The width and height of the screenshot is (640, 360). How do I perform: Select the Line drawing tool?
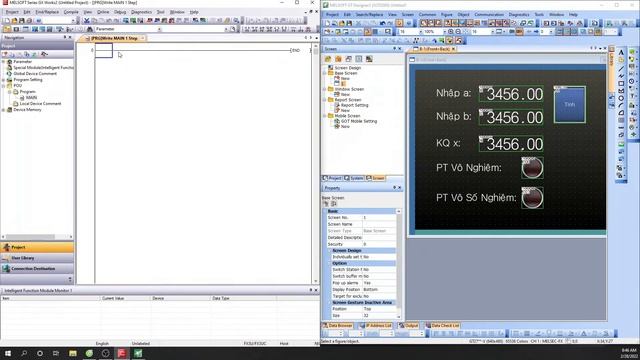coord(621,69)
